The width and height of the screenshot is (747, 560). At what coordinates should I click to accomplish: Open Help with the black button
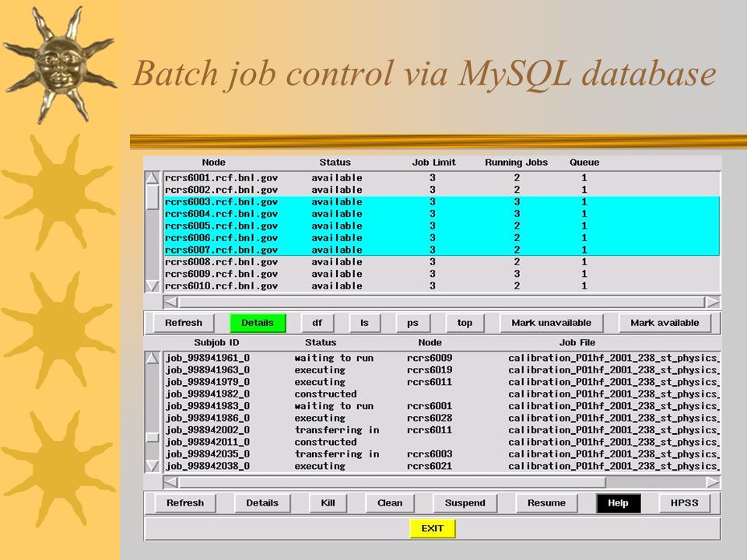pyautogui.click(x=618, y=503)
